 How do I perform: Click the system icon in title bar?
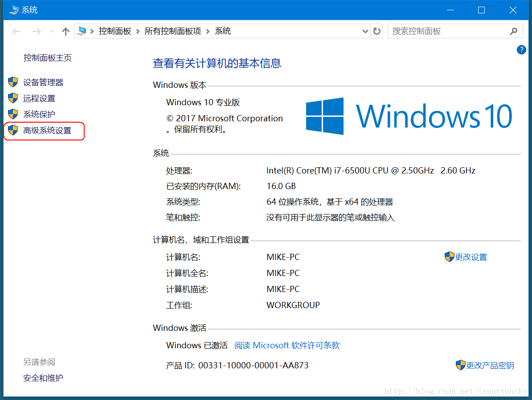14,10
